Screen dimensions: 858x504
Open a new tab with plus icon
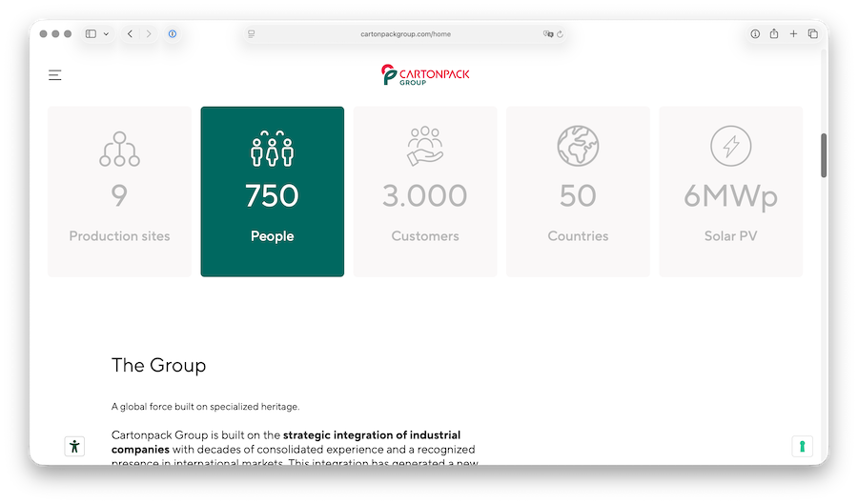click(x=793, y=33)
